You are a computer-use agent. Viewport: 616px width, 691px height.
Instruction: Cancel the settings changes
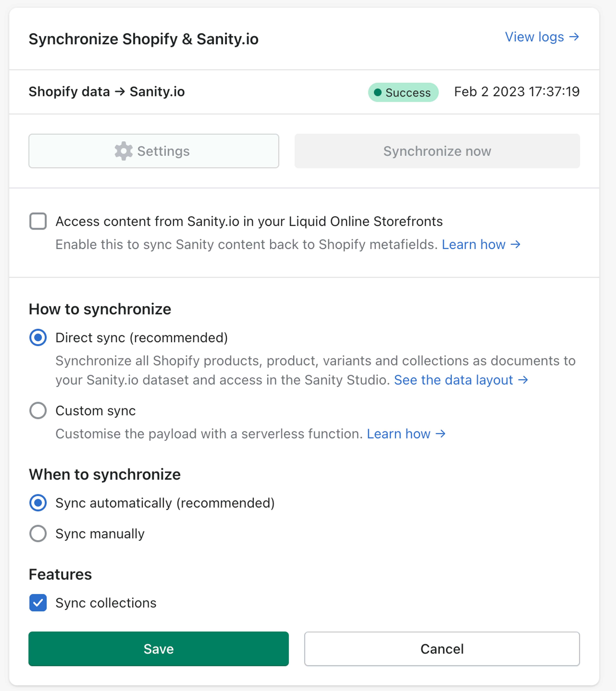pos(442,649)
